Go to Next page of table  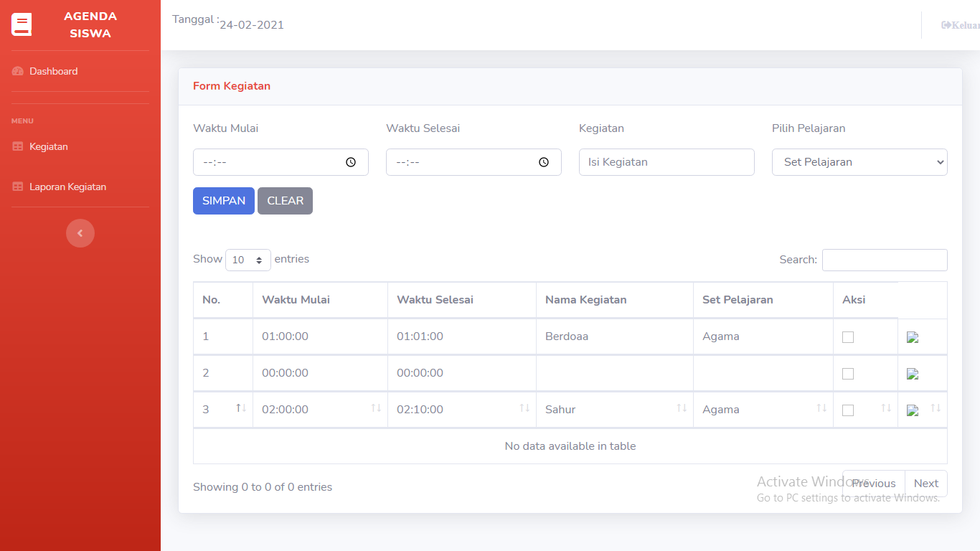click(926, 484)
